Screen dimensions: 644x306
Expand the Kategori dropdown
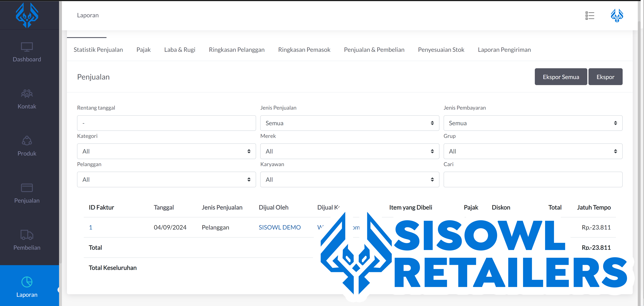(x=167, y=151)
